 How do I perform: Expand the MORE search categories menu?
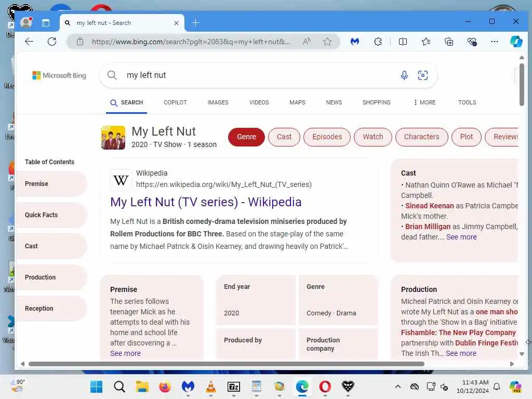coord(424,102)
